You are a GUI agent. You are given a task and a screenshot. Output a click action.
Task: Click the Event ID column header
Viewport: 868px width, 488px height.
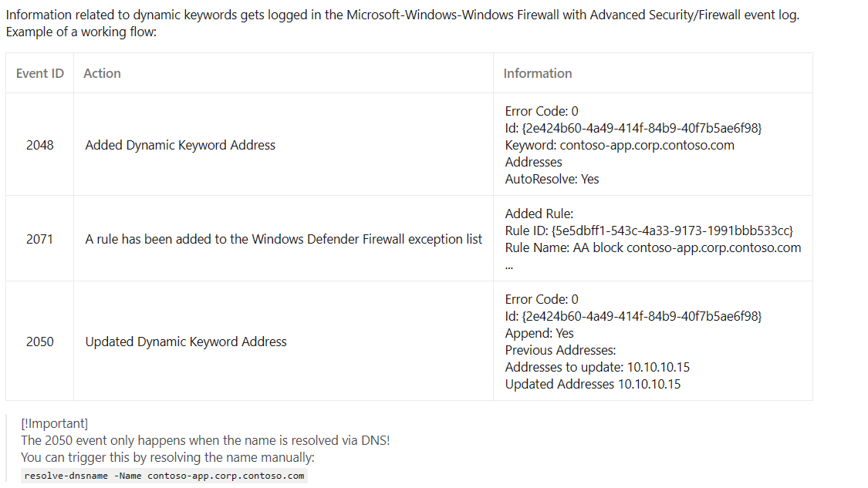(x=40, y=73)
